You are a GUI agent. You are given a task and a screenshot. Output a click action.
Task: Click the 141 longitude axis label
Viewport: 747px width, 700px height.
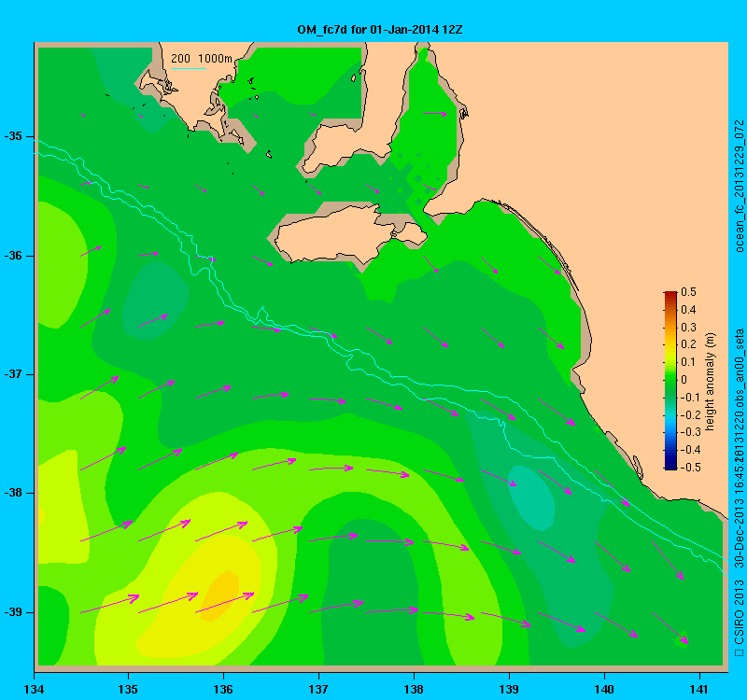tap(699, 690)
